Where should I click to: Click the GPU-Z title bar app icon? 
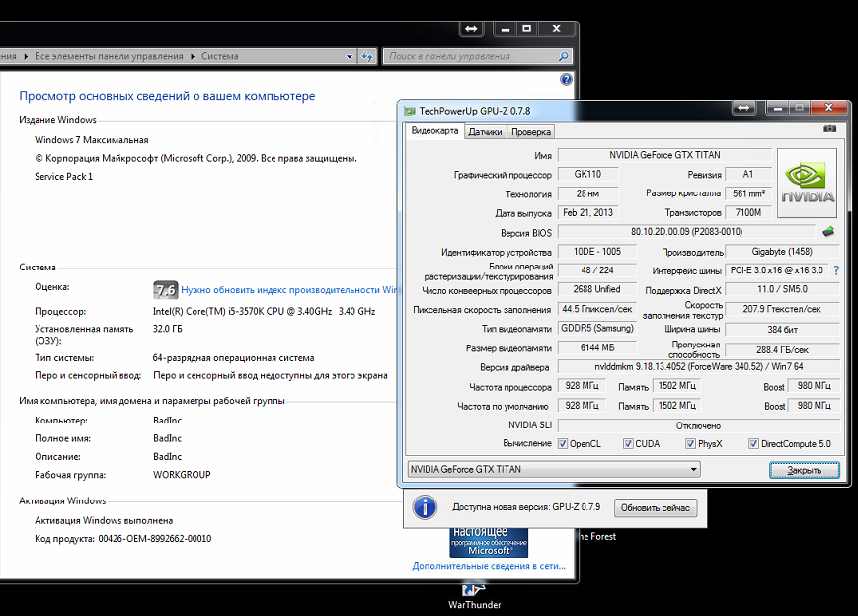(410, 111)
